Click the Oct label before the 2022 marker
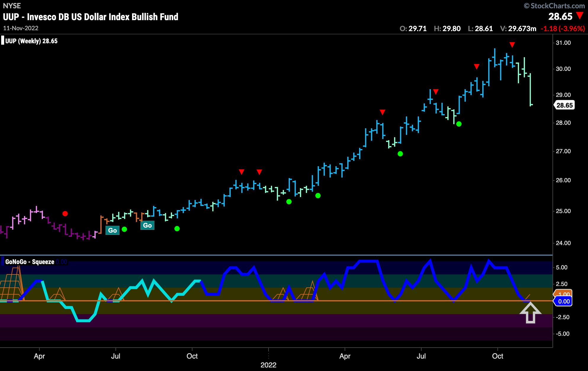The width and height of the screenshot is (588, 371). pyautogui.click(x=192, y=356)
